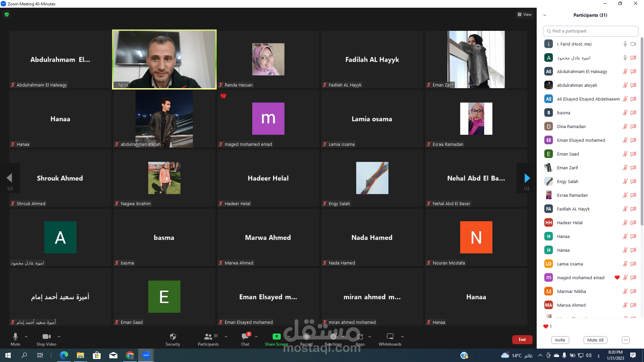The width and height of the screenshot is (644, 362).
Task: Open Microsoft Edge from the taskbar
Action: [x=64, y=355]
